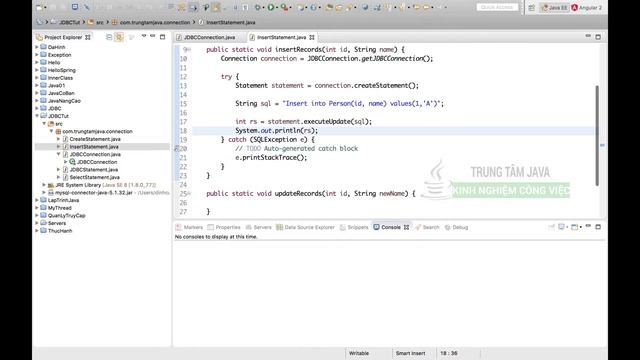
Task: Select the QuanLyTruyCap project
Action: tap(67, 216)
